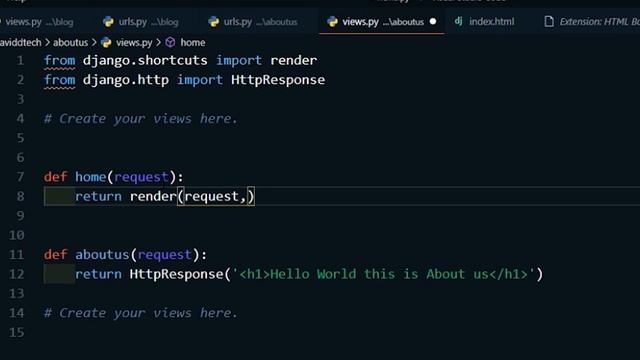This screenshot has height=360, width=640.
Task: Switch to the blog views.py tab
Action: (x=39, y=22)
